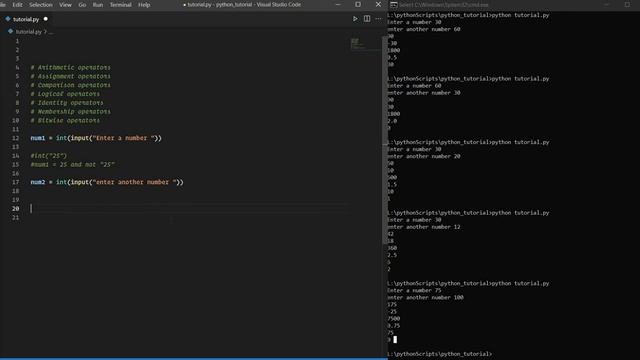Click the tutorial.py breadcrumb item

(29, 31)
